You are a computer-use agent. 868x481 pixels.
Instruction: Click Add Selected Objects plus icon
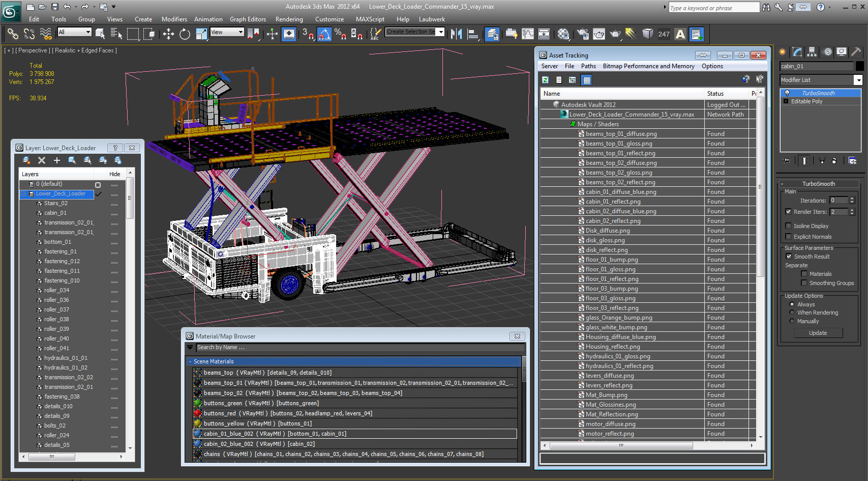[57, 160]
